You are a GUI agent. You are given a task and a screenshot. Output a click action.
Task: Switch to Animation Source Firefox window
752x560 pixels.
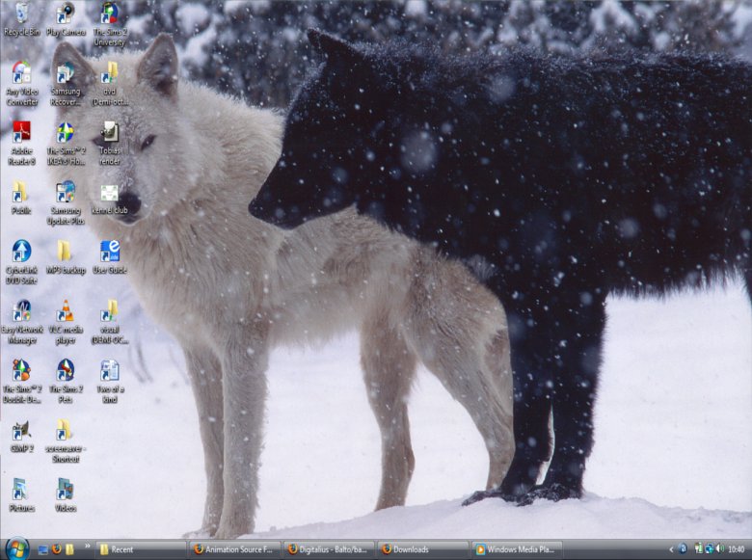click(x=235, y=549)
